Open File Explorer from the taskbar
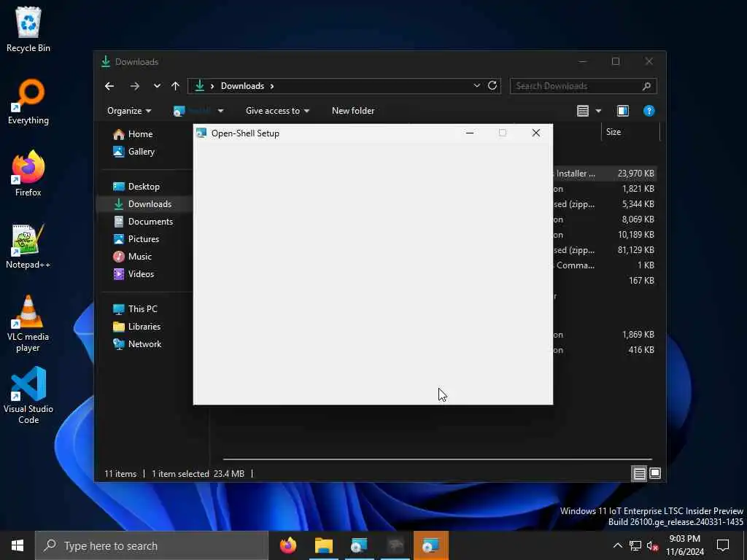This screenshot has width=747, height=560. point(323,545)
